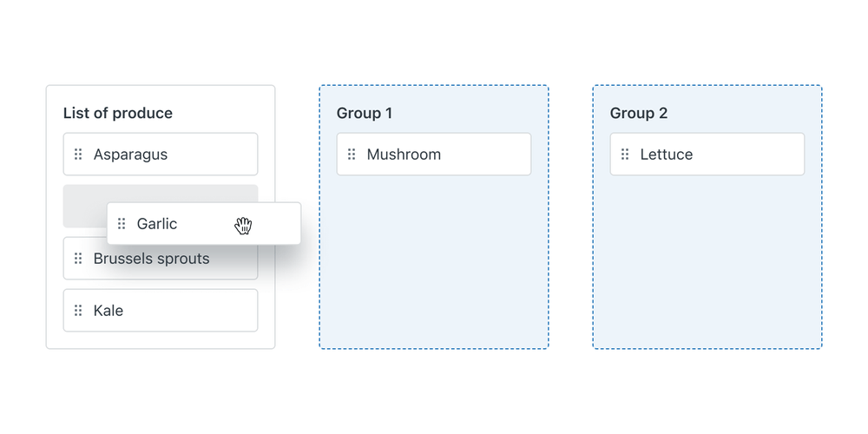Viewport: 868px width, 434px height.
Task: Click the Lettuce drag handle icon
Action: pyautogui.click(x=625, y=155)
